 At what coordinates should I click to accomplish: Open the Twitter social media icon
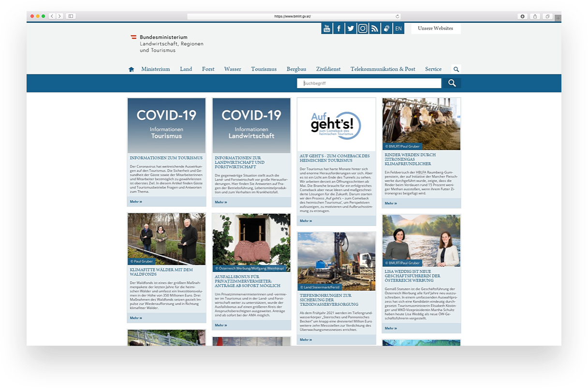tap(351, 29)
